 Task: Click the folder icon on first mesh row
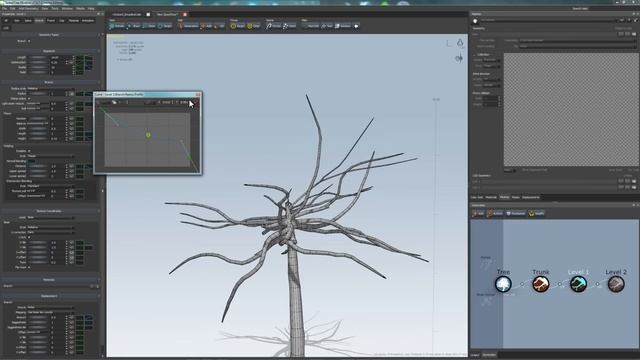pyautogui.click(x=633, y=34)
